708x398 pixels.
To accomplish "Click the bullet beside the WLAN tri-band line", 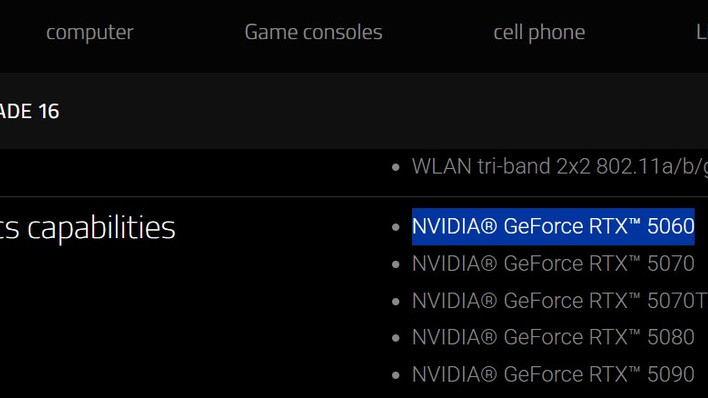I will [396, 168].
